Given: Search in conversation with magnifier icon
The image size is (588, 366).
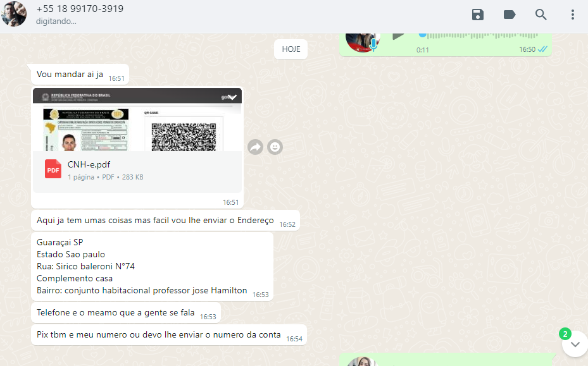Looking at the screenshot, I should pyautogui.click(x=541, y=15).
